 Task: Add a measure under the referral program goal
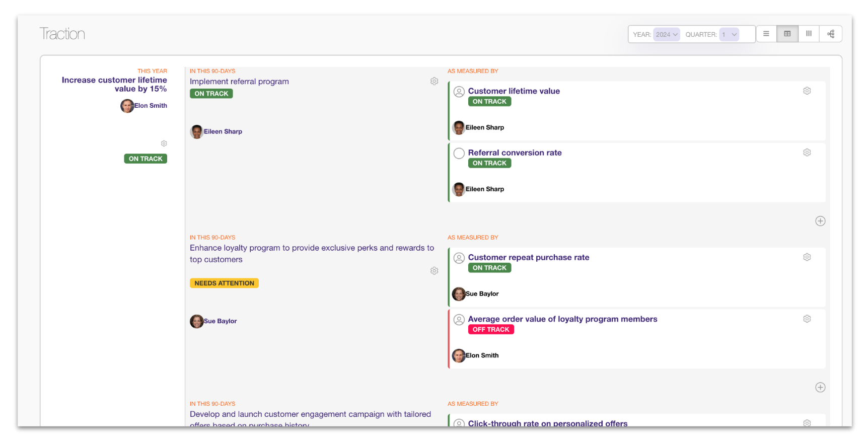820,221
